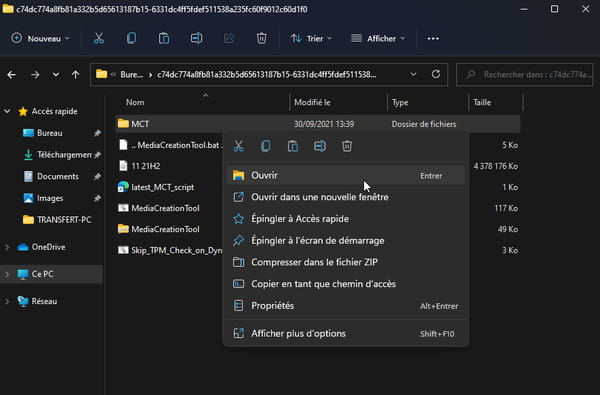Click the Delete trash icon in the top toolbar
Screen dimensions: 600x395
click(261, 38)
